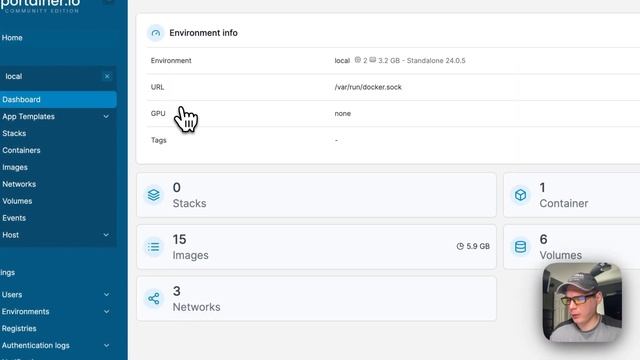Close the local environment with X
Viewport: 640px width, 360px height.
tap(107, 76)
